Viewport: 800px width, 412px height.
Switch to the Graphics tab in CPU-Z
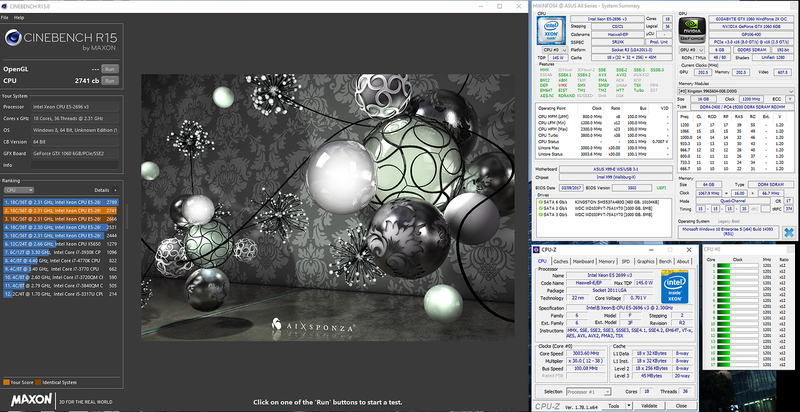645,261
